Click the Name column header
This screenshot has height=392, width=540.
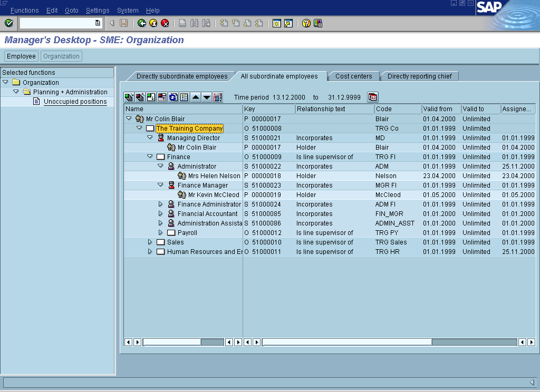click(x=183, y=109)
